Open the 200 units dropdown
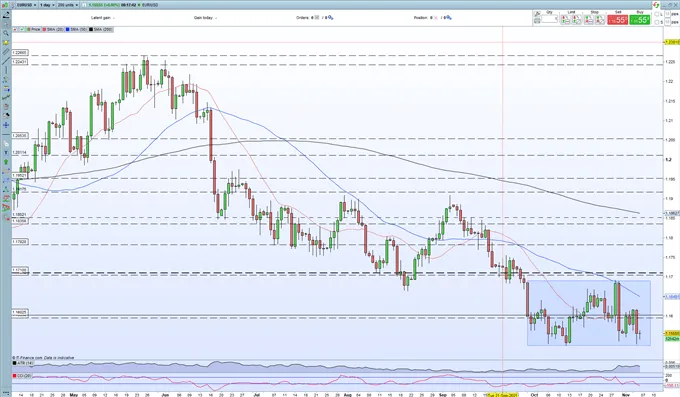The width and height of the screenshot is (680, 397). [68, 5]
